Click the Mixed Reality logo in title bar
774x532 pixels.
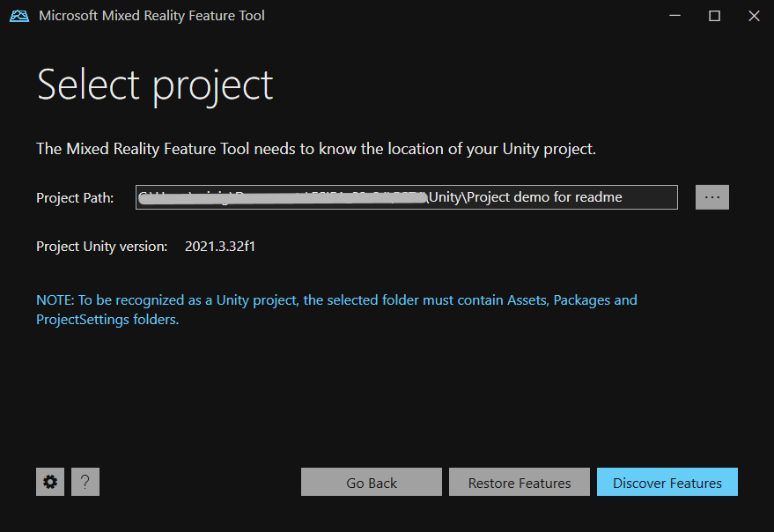pyautogui.click(x=19, y=16)
